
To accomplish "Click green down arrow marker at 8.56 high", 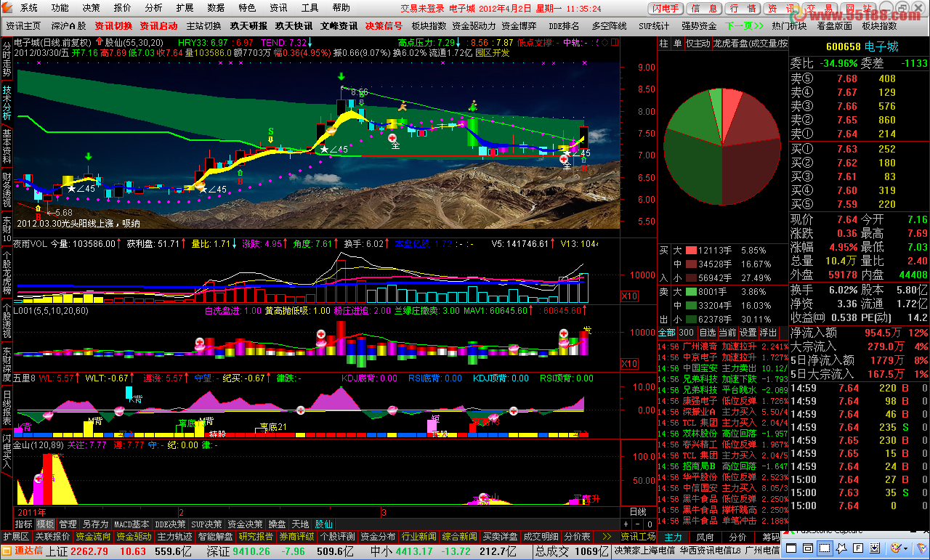I will [x=341, y=76].
